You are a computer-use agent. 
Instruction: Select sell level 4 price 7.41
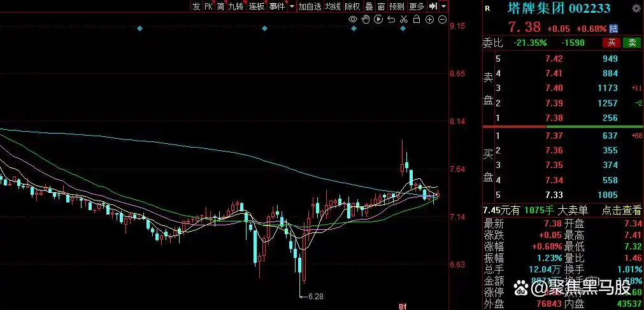(554, 73)
